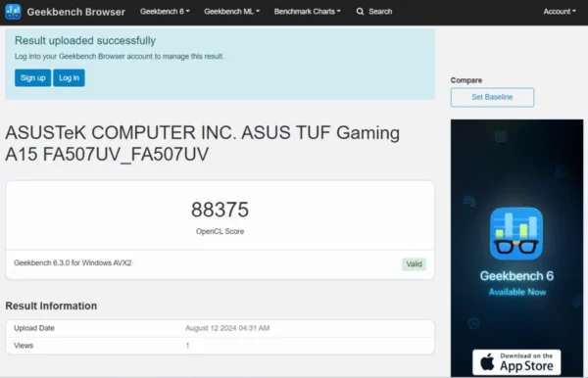
Task: Expand the Geekbench 6 dropdown menu
Action: pyautogui.click(x=165, y=11)
